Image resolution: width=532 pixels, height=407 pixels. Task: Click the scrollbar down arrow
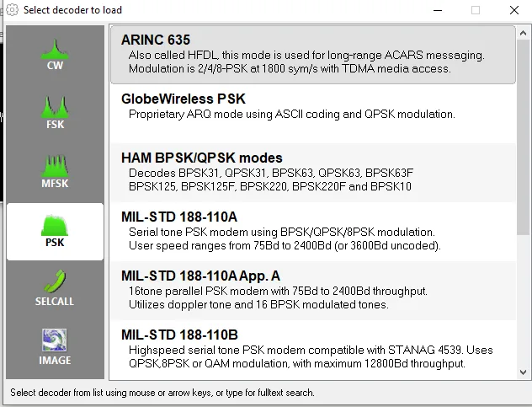(524, 372)
